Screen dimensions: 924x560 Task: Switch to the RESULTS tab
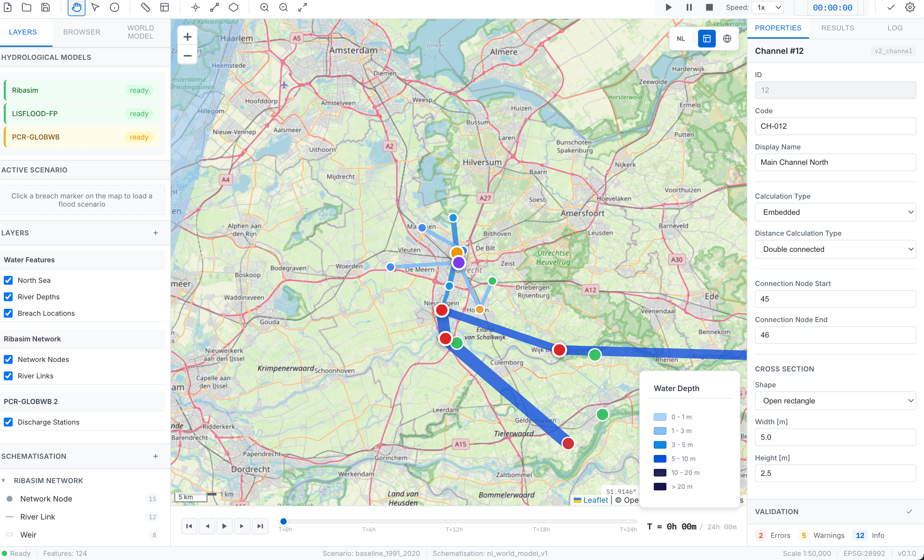tap(837, 28)
